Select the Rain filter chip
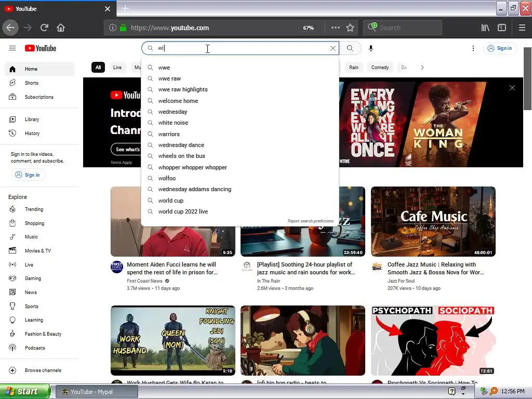This screenshot has height=399, width=532. coord(354,67)
